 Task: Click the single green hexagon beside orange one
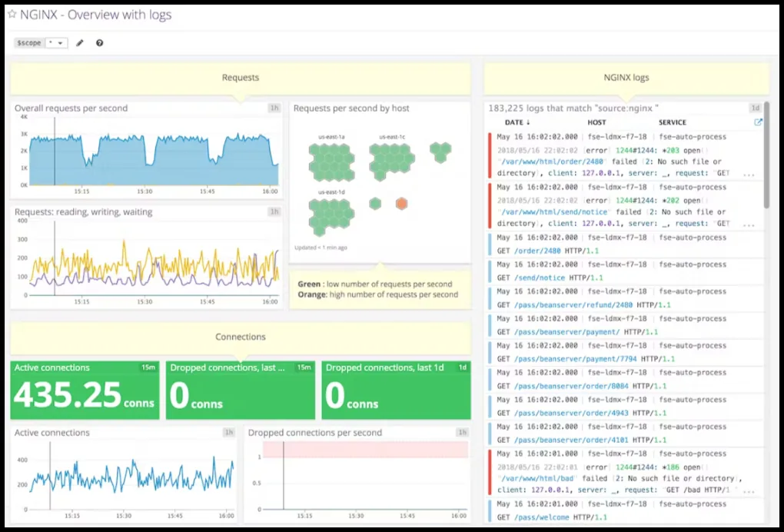375,204
